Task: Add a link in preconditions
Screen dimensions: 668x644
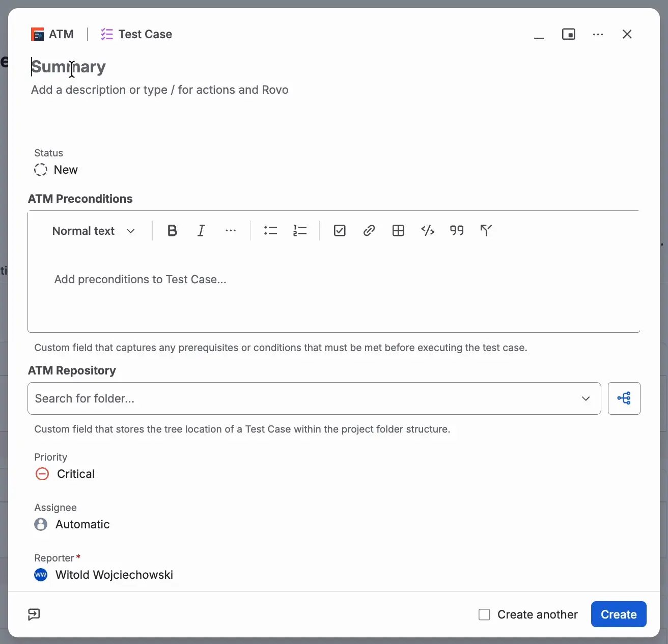Action: [369, 231]
